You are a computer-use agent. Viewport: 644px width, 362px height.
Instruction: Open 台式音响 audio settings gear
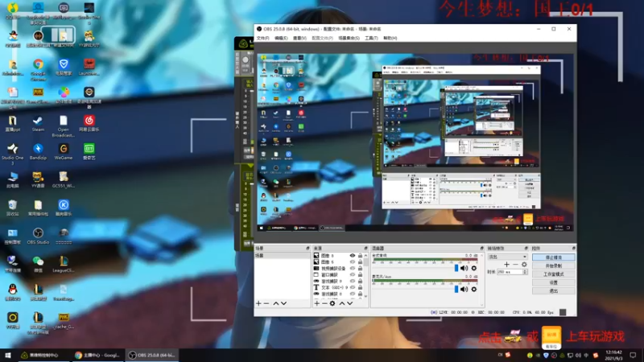pyautogui.click(x=474, y=268)
